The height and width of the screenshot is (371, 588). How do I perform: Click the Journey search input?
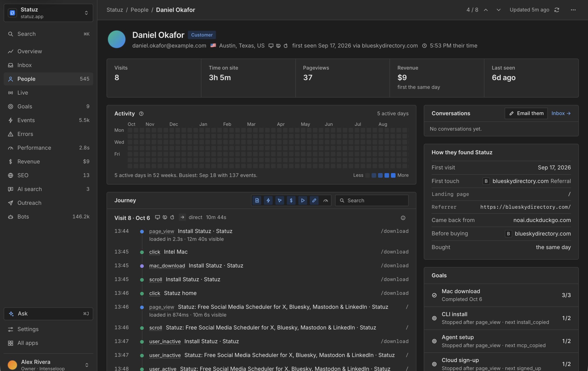(x=372, y=200)
